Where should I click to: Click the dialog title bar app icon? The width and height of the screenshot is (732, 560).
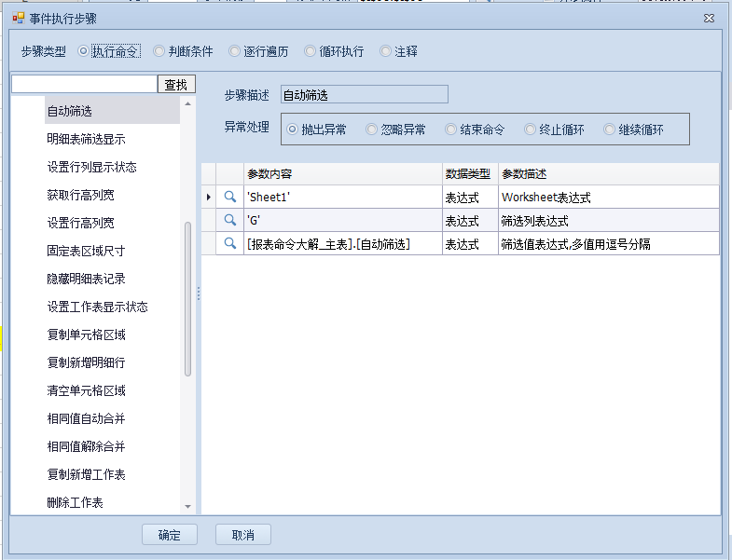pos(18,18)
